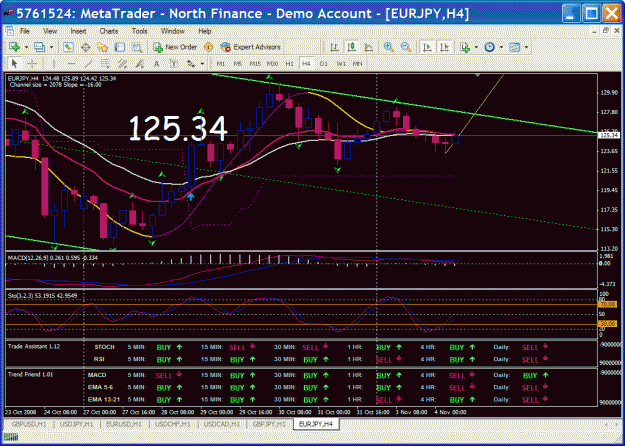Zoom in on the chart

(389, 47)
